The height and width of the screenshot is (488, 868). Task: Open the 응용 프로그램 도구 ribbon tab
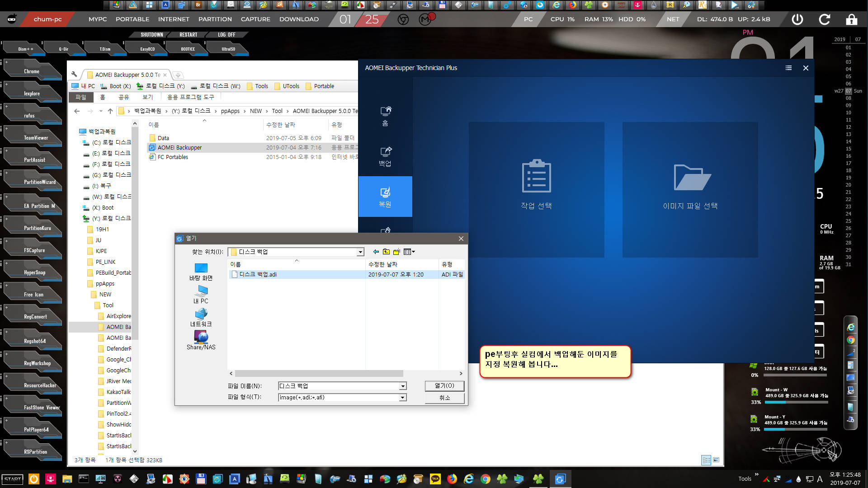coord(190,97)
